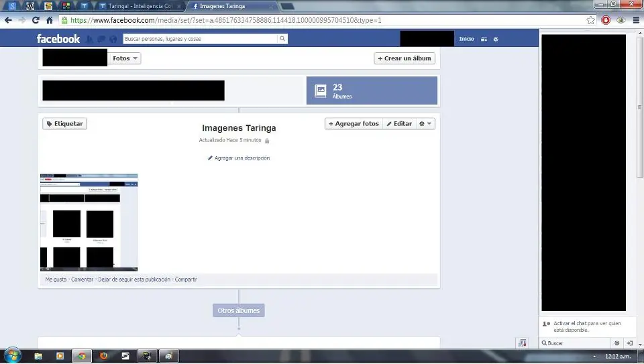
Task: Click Agregar fotos button
Action: pos(354,123)
